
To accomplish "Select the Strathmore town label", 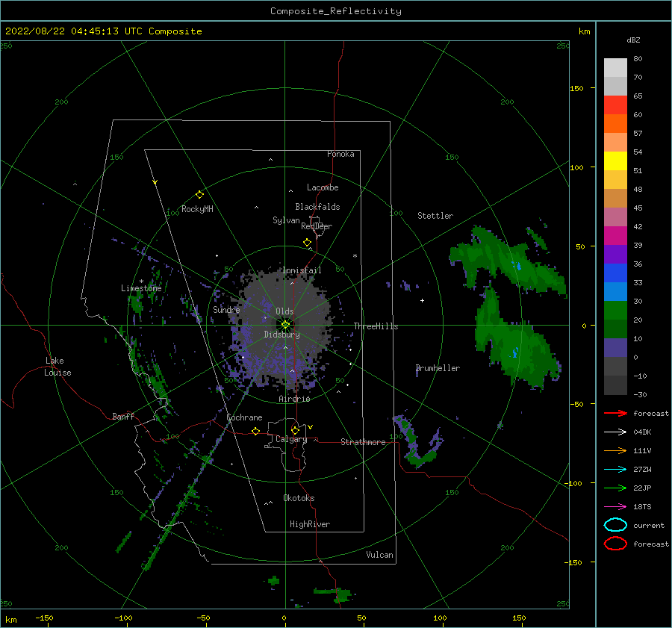I will (363, 442).
